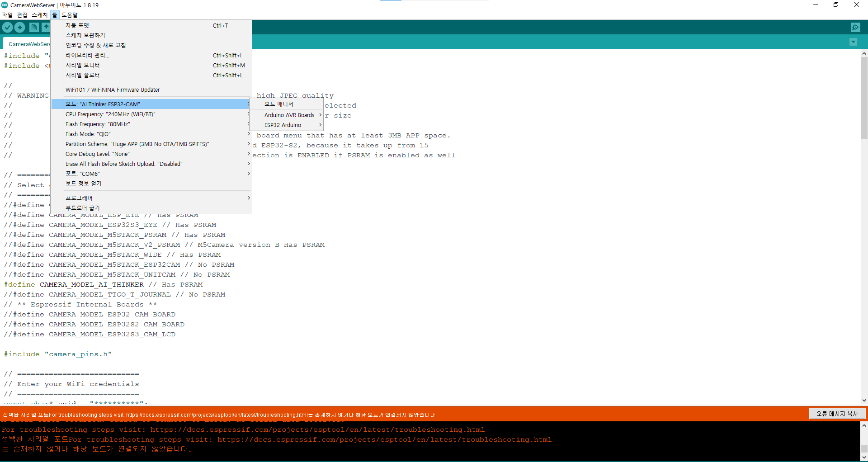Click the Open sketch (up arrow) icon

[x=46, y=28]
